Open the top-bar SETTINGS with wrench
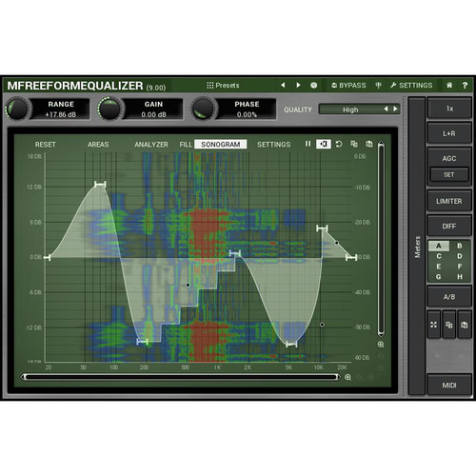476x476 pixels. 411,86
